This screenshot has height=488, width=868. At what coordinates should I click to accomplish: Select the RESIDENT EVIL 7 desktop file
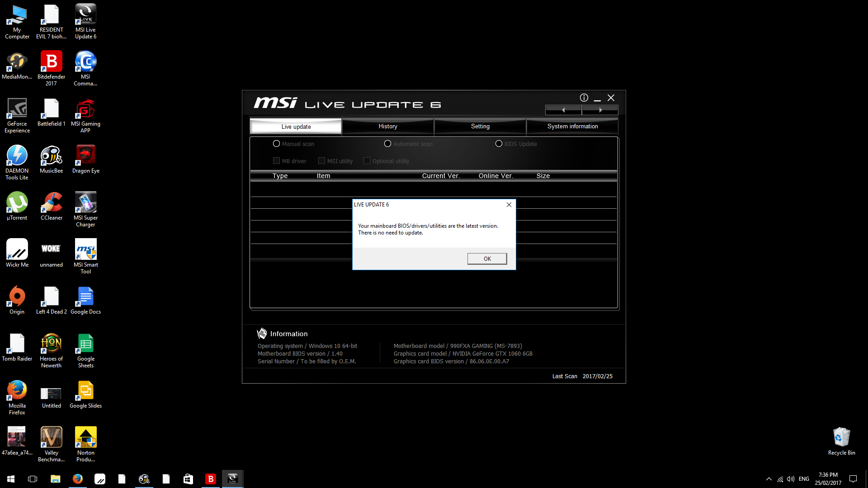(51, 22)
